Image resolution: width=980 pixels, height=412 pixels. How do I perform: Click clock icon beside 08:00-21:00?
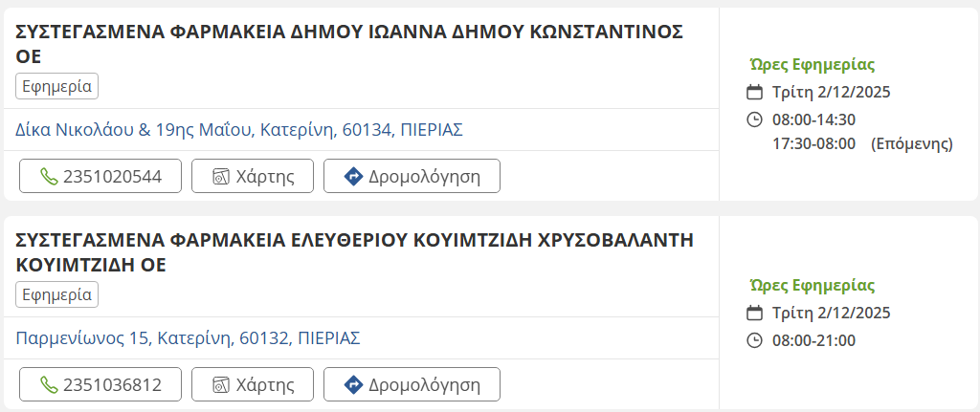(754, 340)
